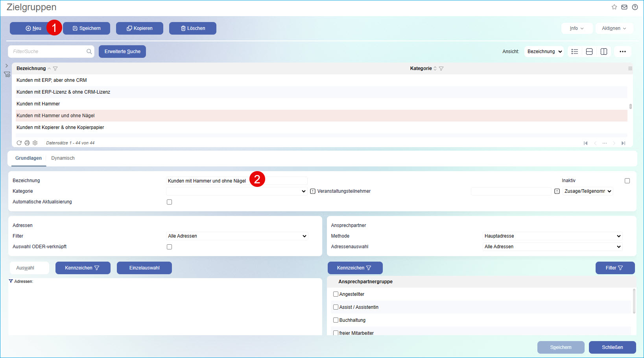Click the refresh records icon
This screenshot has width=644, height=358.
tap(19, 143)
